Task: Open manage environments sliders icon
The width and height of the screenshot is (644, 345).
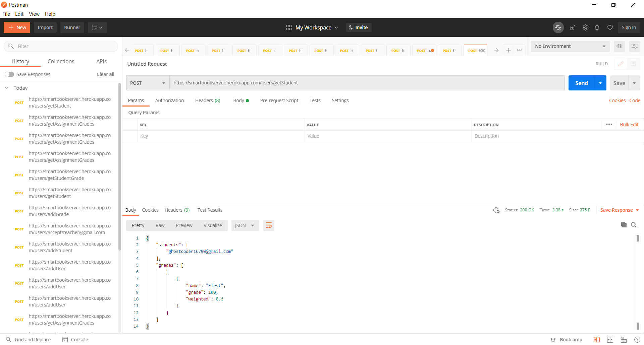Action: 635,46
